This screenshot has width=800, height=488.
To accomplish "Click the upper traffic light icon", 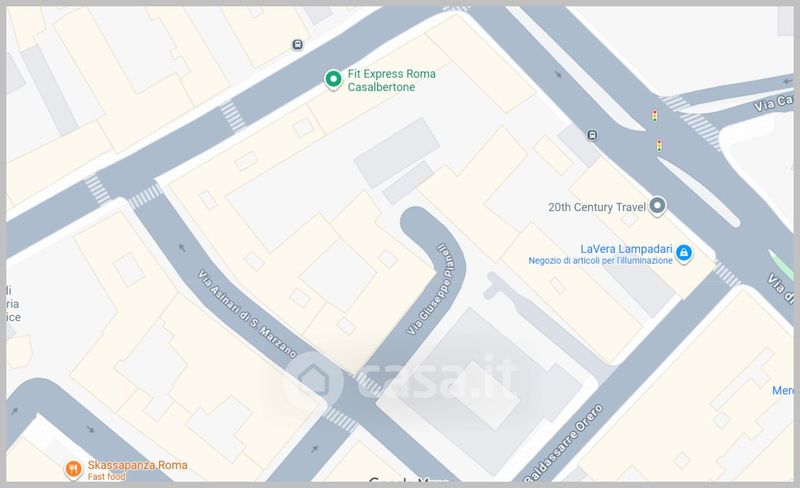I will coord(654,116).
